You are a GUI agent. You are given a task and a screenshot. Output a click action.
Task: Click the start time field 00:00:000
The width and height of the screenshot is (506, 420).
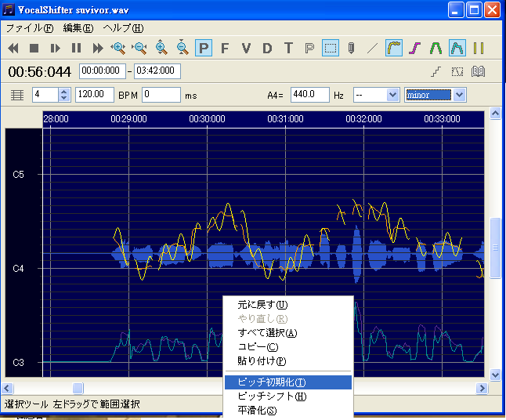pyautogui.click(x=103, y=71)
